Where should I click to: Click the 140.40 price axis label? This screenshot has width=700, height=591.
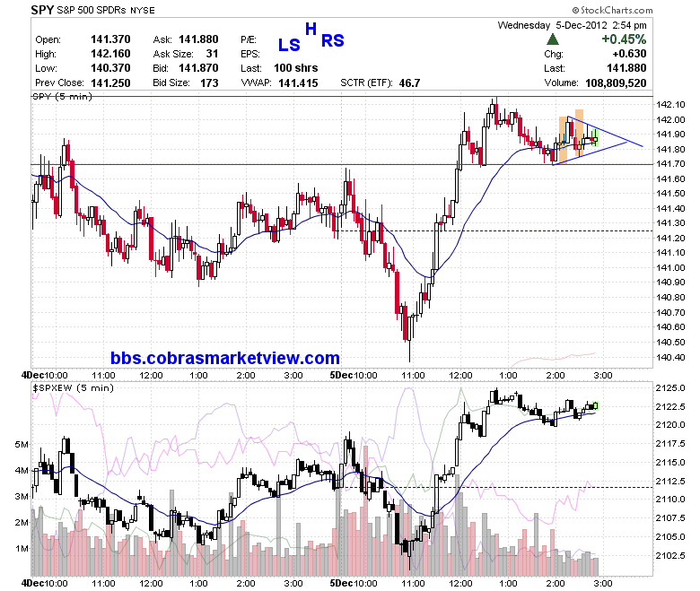(x=670, y=357)
